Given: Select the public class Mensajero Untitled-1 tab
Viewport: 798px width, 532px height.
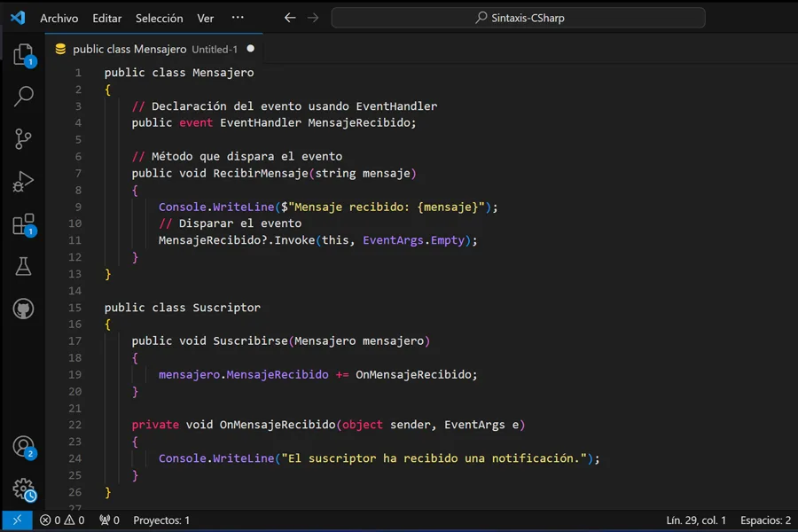Looking at the screenshot, I should (x=153, y=49).
